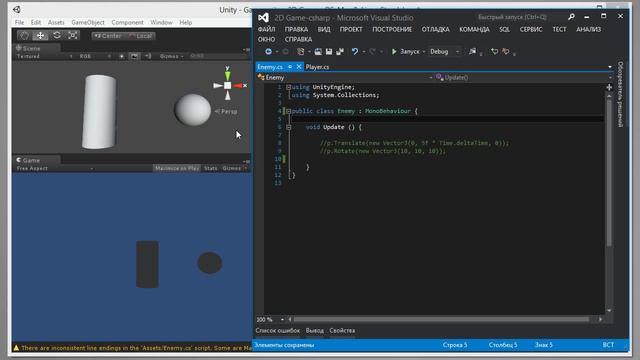Click the Find in Files toolbar icon

click(472, 51)
